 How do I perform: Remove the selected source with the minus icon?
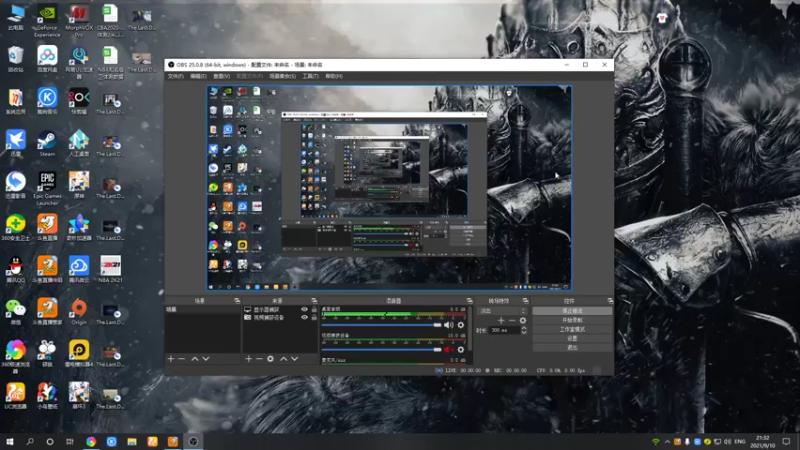coord(259,359)
